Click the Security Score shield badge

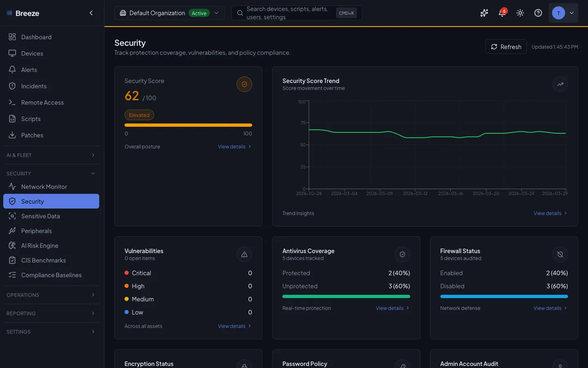point(244,84)
